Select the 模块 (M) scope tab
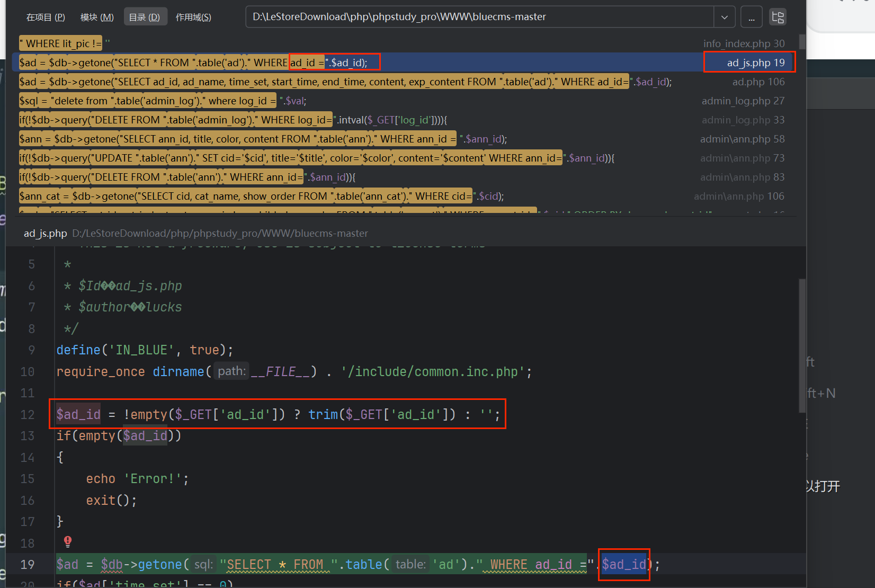This screenshot has width=875, height=588. pyautogui.click(x=97, y=17)
